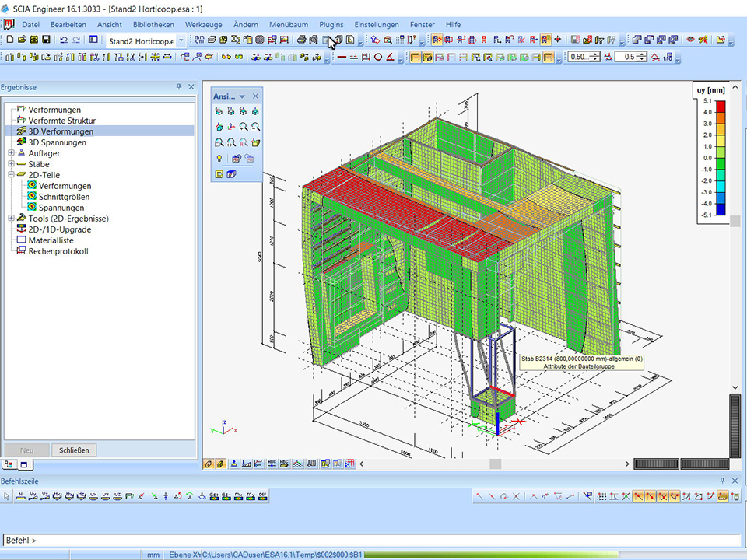Click the Schließen button
This screenshot has width=747, height=560.
75,450
